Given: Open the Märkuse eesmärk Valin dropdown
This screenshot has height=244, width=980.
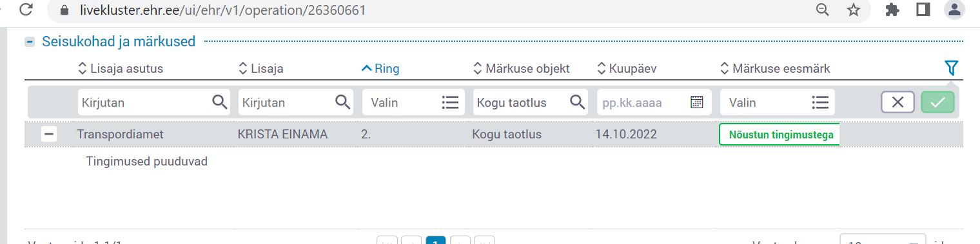Looking at the screenshot, I should pyautogui.click(x=777, y=102).
